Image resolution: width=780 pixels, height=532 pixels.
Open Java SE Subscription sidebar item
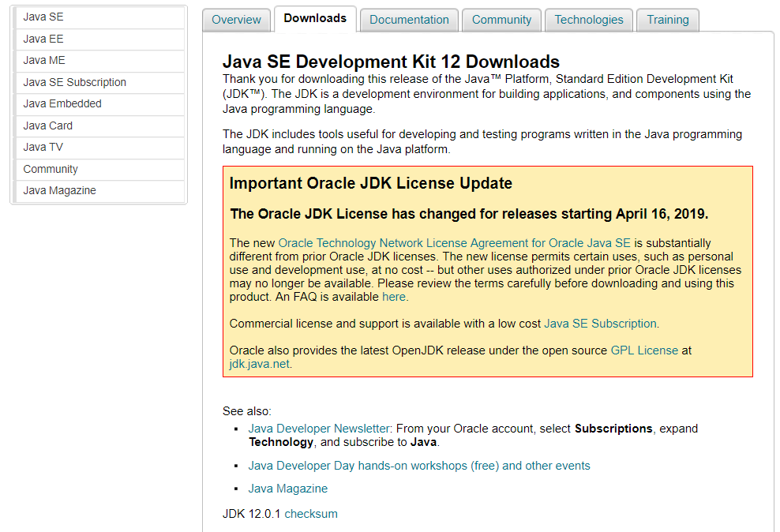tap(99, 83)
